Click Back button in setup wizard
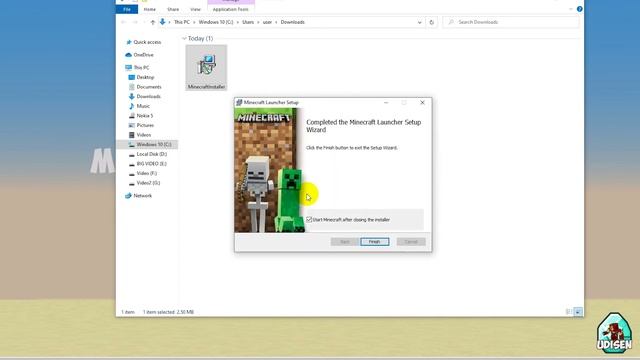The image size is (640, 360). tap(344, 242)
